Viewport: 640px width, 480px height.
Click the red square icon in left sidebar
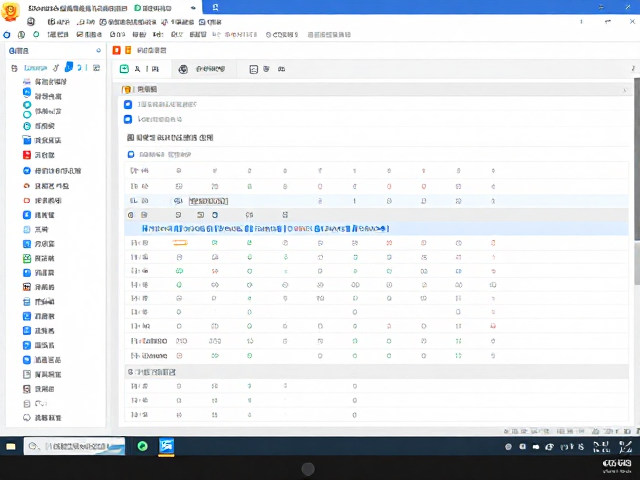pyautogui.click(x=27, y=155)
